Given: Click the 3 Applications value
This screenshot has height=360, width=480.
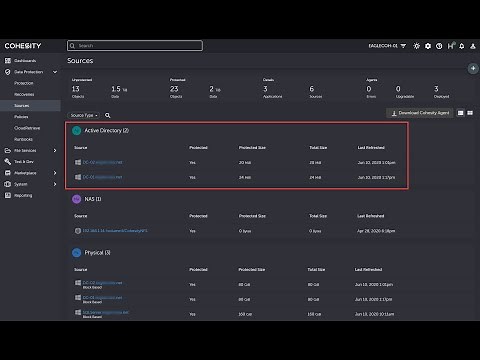Looking at the screenshot, I should point(265,89).
